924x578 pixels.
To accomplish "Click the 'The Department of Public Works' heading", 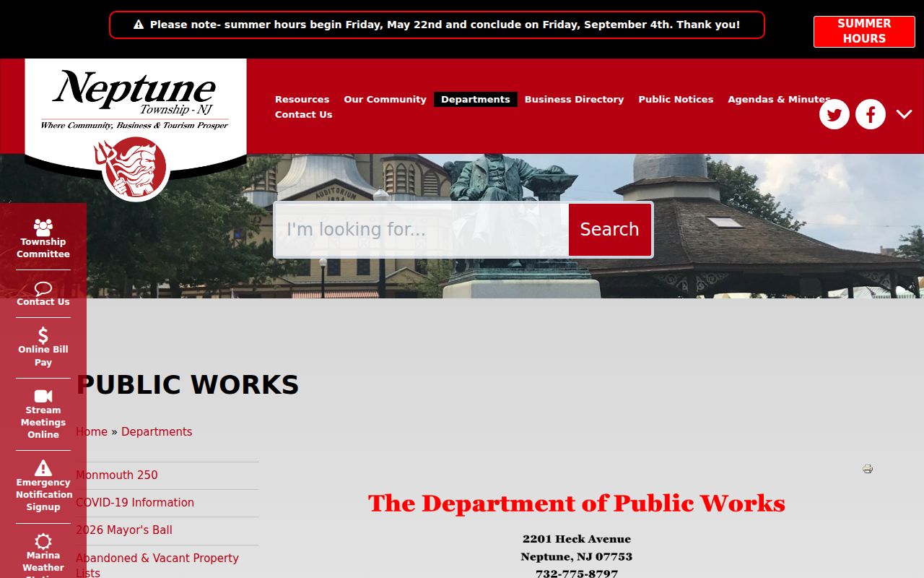I will [577, 503].
